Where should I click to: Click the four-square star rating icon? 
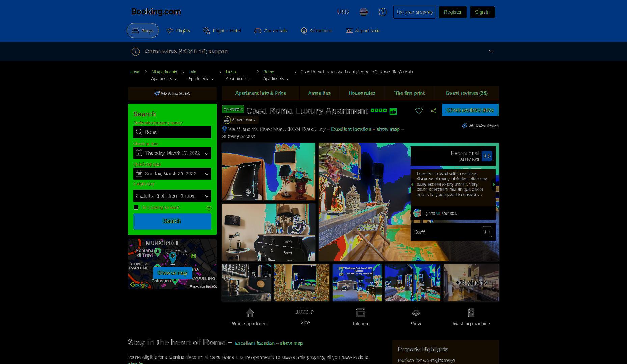378,110
